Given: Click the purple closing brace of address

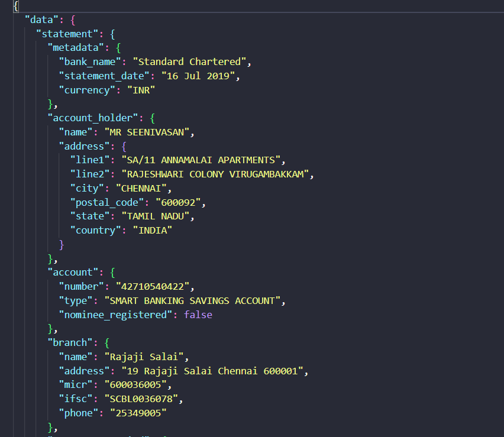Looking at the screenshot, I should [62, 245].
